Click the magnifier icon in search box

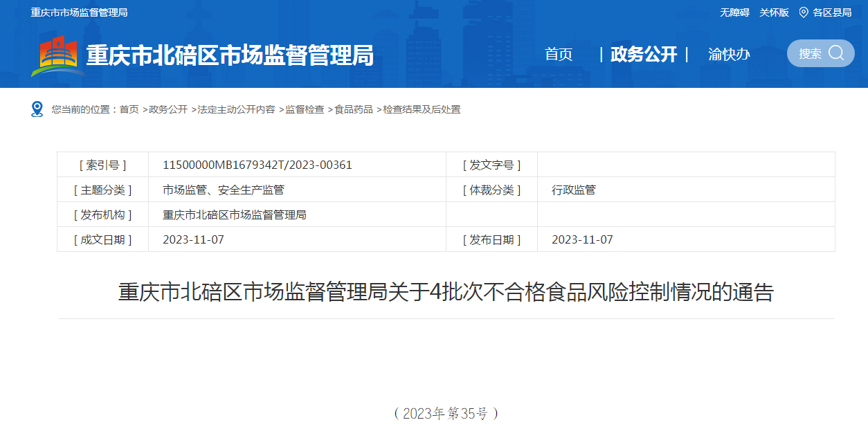point(836,53)
